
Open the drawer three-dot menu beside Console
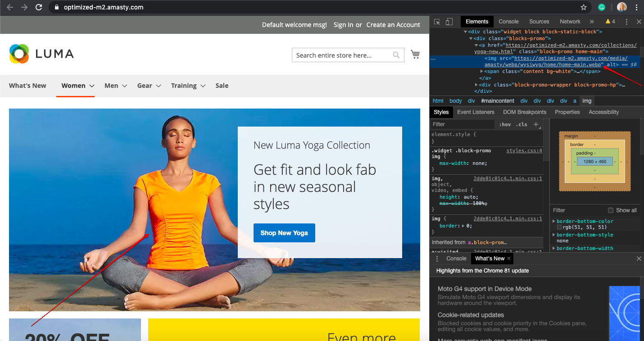click(437, 259)
